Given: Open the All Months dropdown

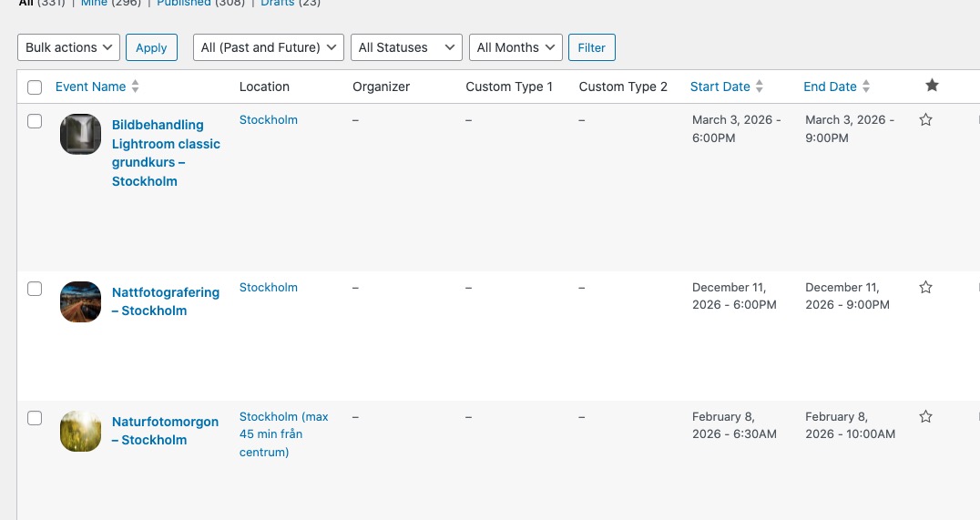Looking at the screenshot, I should tap(516, 47).
